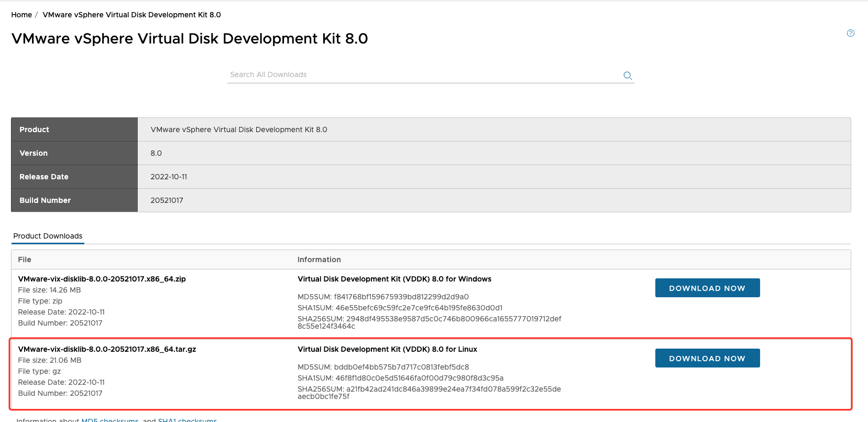Viewport: 868px width, 422px height.
Task: Go to Home breadcrumb link
Action: point(21,15)
